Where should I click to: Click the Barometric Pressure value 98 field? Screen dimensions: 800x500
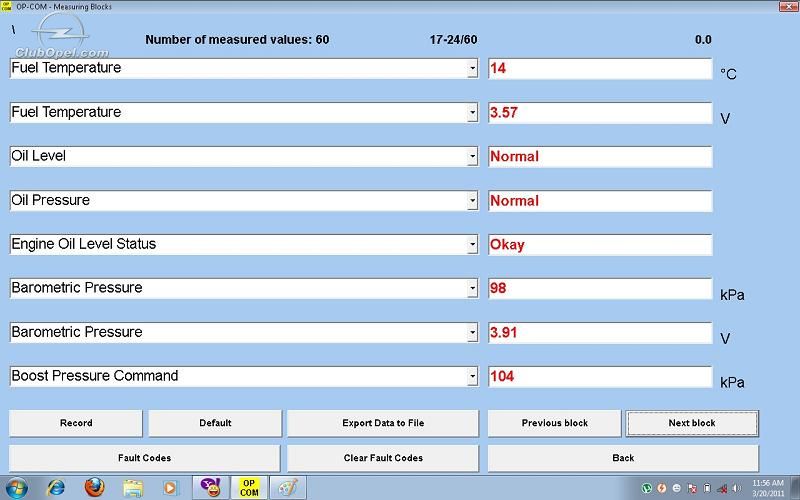click(600, 289)
